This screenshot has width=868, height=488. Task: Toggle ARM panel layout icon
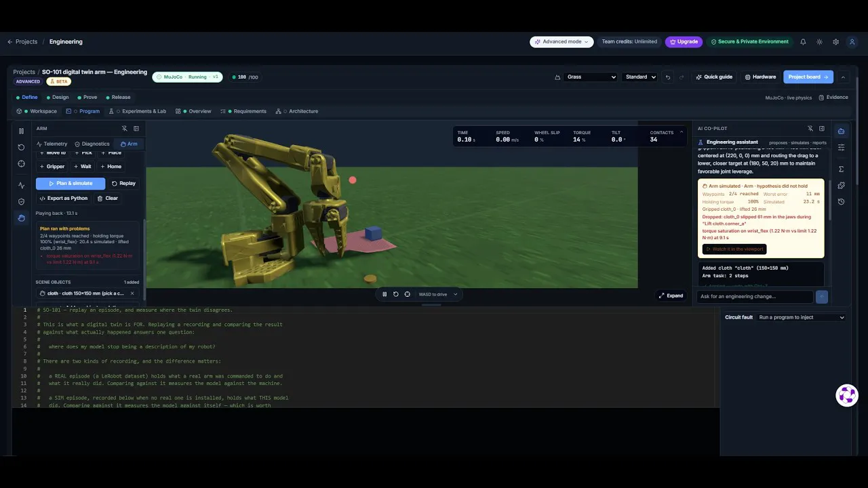pyautogui.click(x=136, y=128)
